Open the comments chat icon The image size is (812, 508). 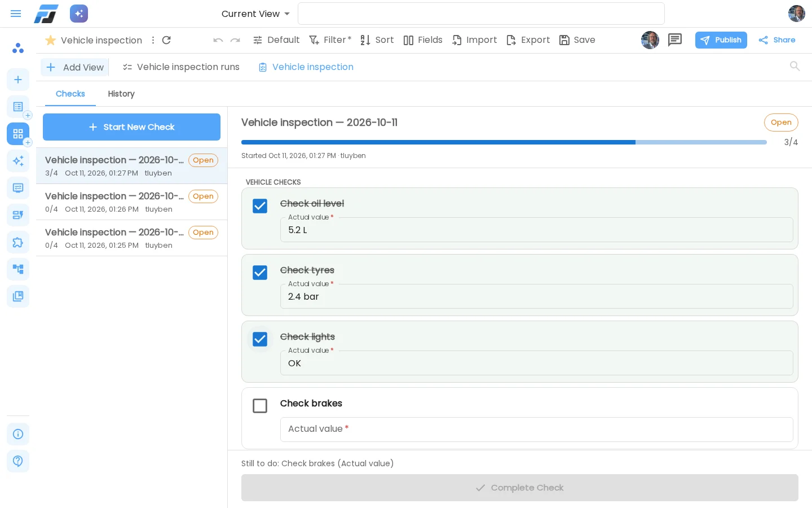click(675, 40)
